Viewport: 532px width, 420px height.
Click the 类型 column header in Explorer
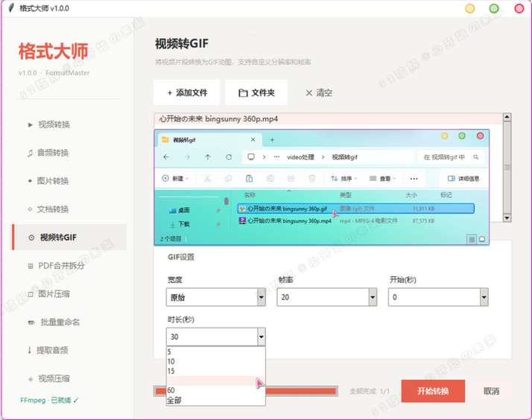point(346,195)
